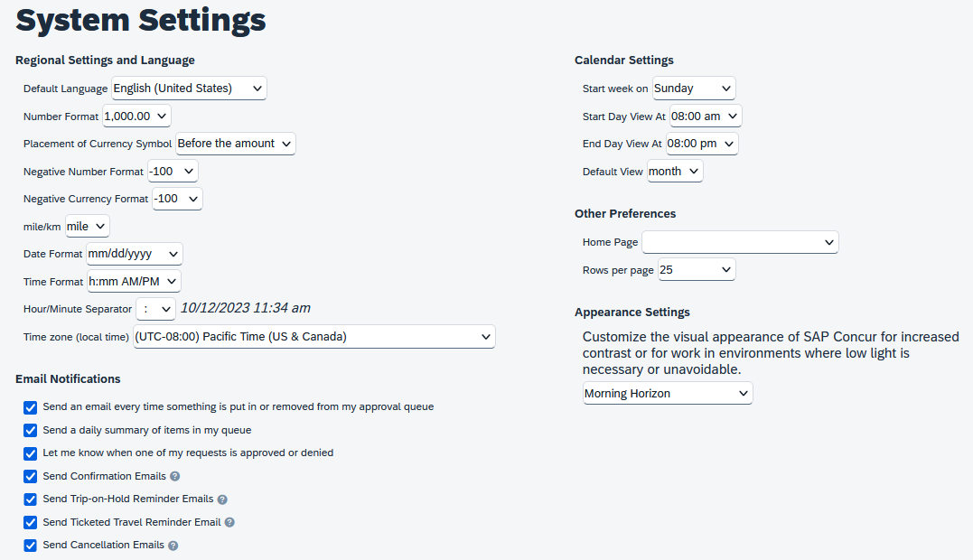Open the empty Home Page dropdown
The image size is (973, 560).
click(x=740, y=242)
